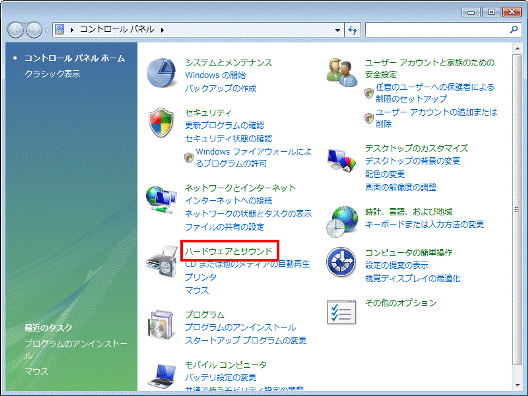Click the Back navigation arrow button
Screen dimensions: 528x396
(15, 30)
